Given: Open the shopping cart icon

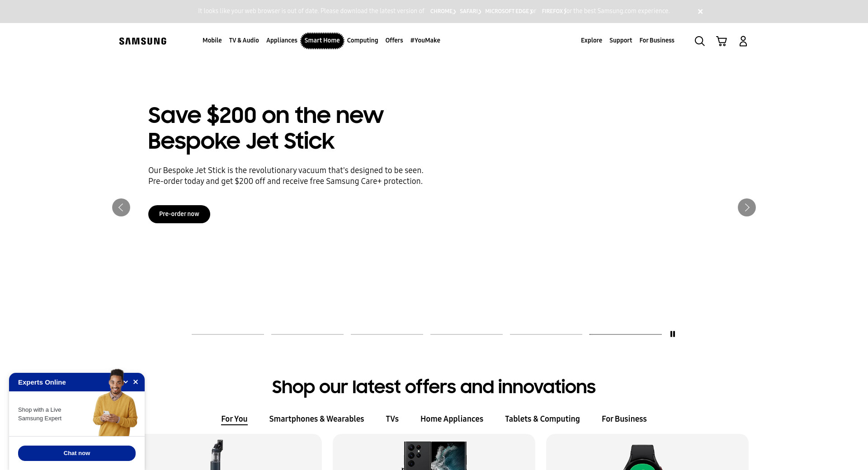Looking at the screenshot, I should [722, 41].
